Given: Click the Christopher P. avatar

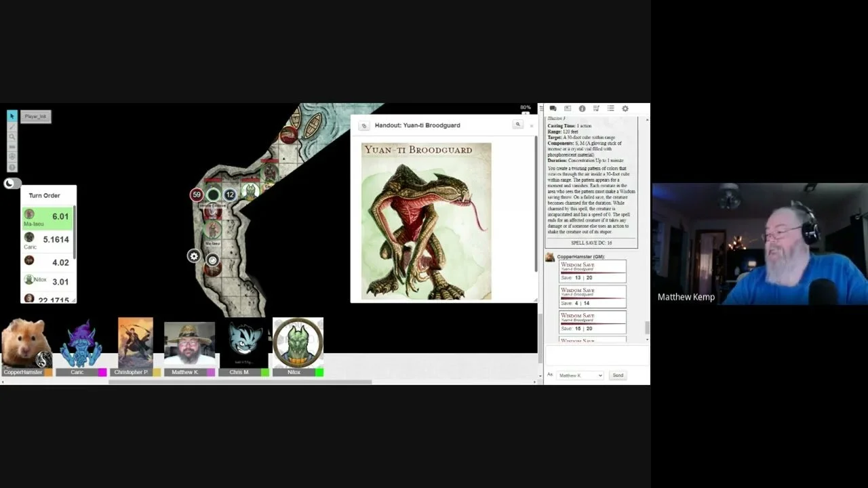Looking at the screenshot, I should click(135, 343).
